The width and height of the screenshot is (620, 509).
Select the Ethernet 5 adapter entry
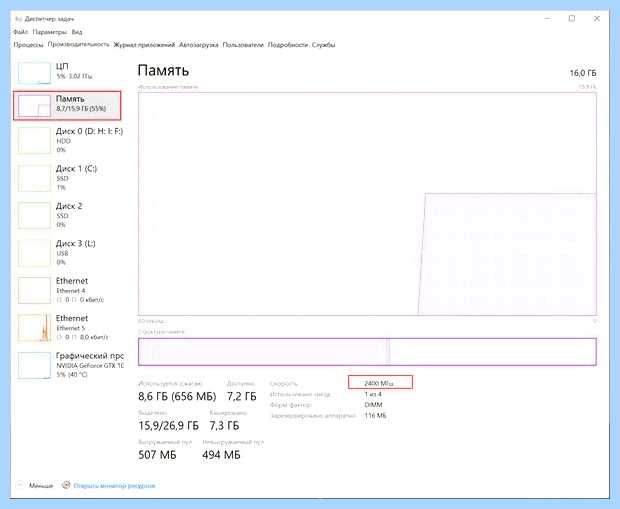(x=68, y=327)
